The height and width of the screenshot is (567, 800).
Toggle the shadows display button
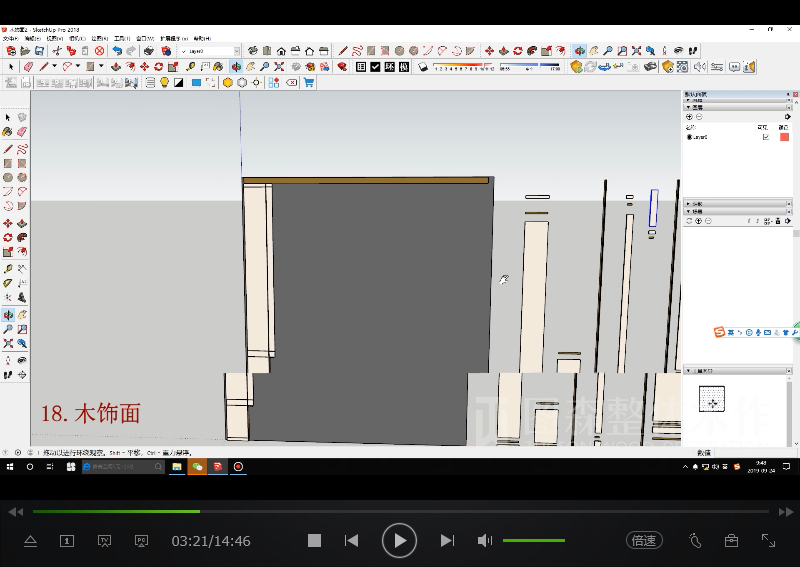tap(425, 67)
